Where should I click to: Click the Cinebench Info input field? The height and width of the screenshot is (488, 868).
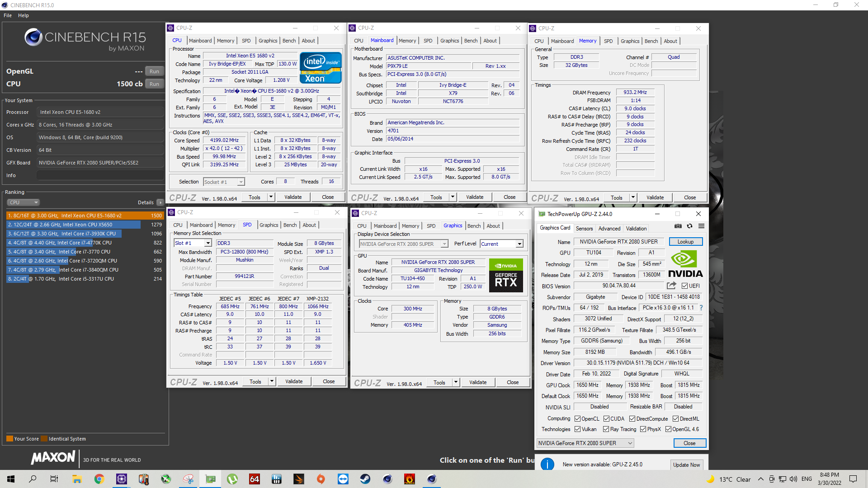point(100,175)
